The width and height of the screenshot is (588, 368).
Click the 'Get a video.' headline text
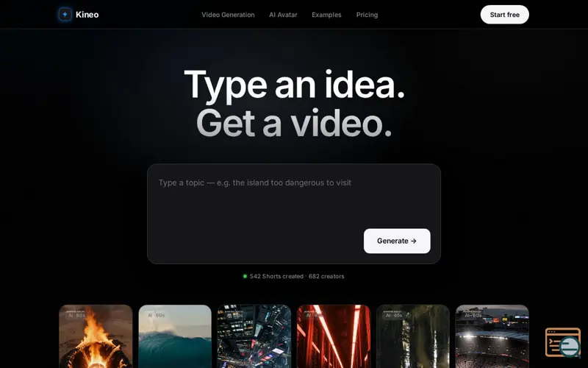tap(294, 124)
